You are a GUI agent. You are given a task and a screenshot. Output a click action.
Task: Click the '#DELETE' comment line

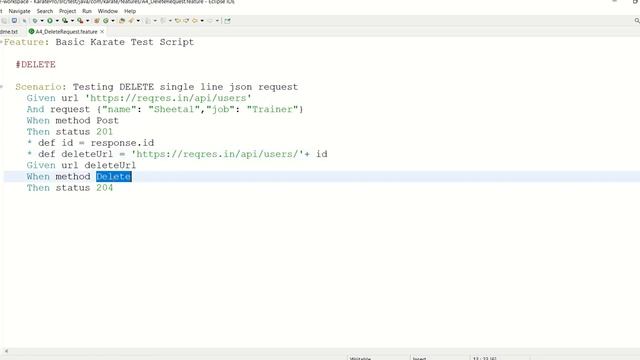coord(36,64)
